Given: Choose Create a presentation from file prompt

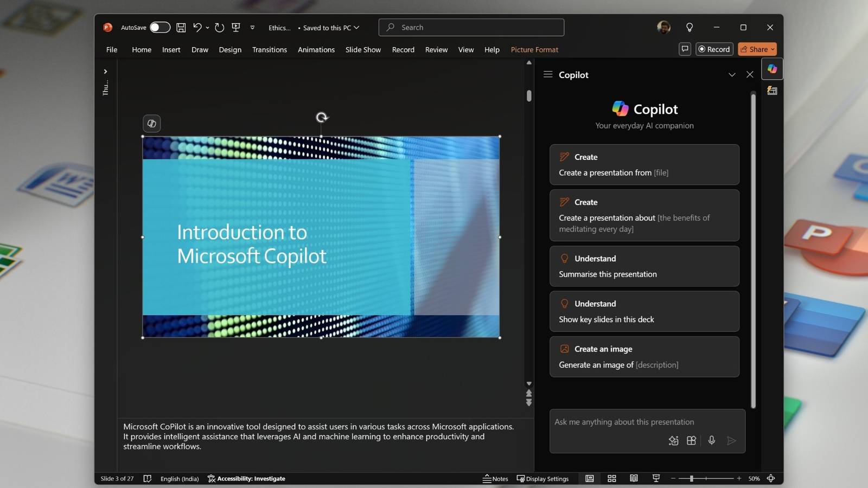Looking at the screenshot, I should pyautogui.click(x=644, y=165).
